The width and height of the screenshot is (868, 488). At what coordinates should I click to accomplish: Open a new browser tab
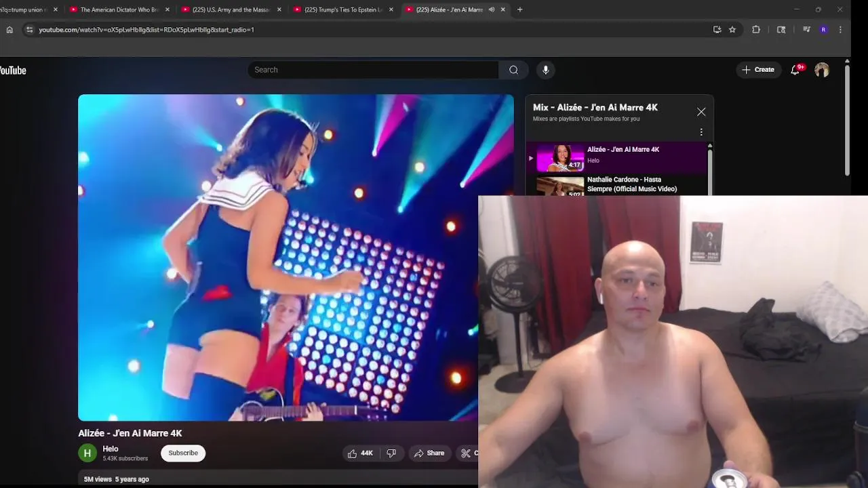pyautogui.click(x=519, y=9)
